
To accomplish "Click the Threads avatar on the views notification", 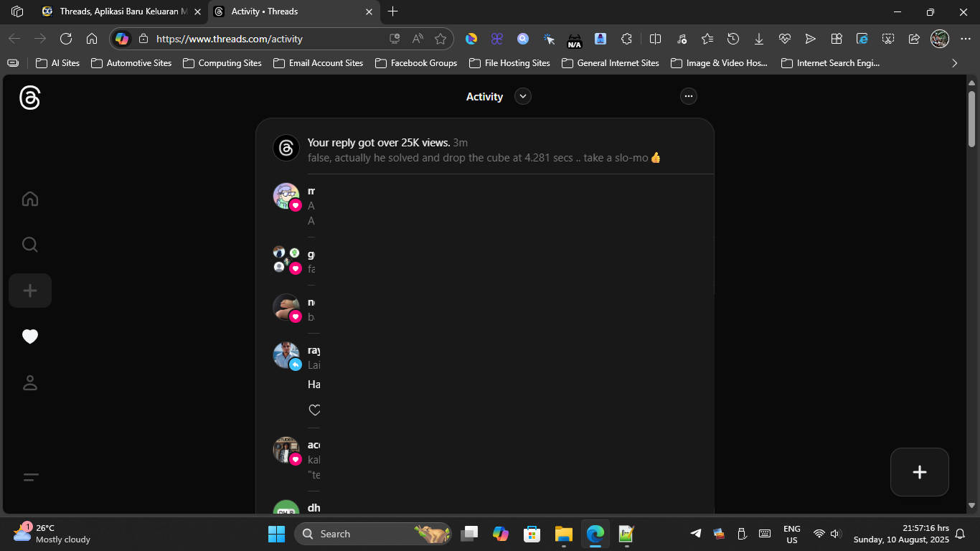I will [286, 149].
